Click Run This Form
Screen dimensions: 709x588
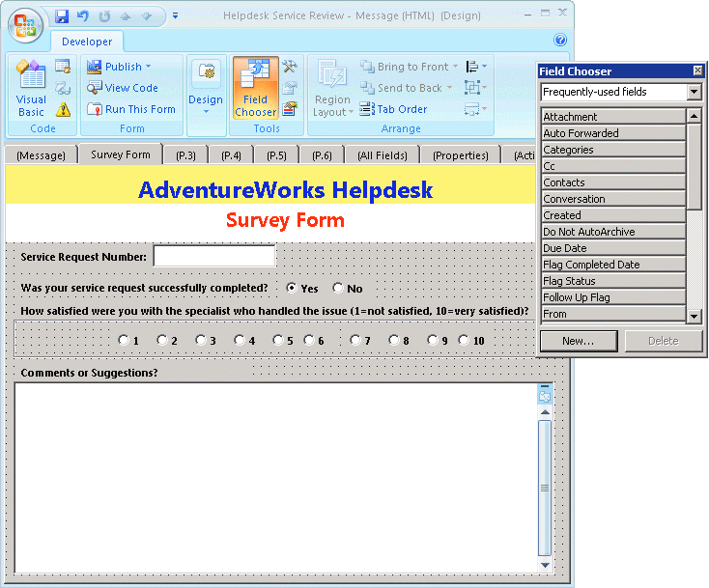pos(131,109)
